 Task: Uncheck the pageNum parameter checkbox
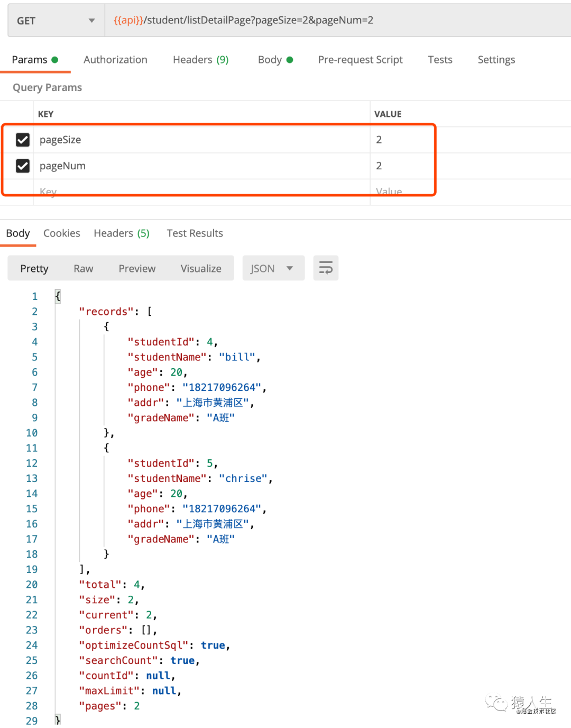click(x=23, y=166)
